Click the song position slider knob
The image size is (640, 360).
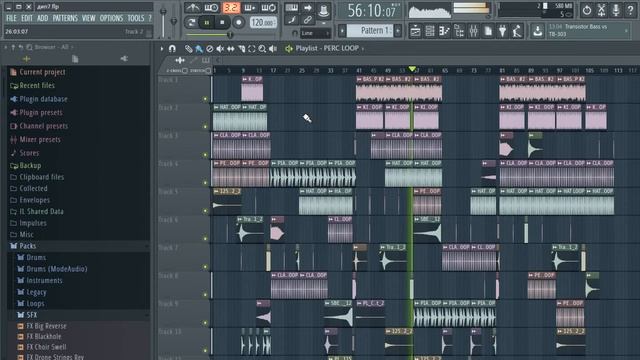[x=230, y=35]
